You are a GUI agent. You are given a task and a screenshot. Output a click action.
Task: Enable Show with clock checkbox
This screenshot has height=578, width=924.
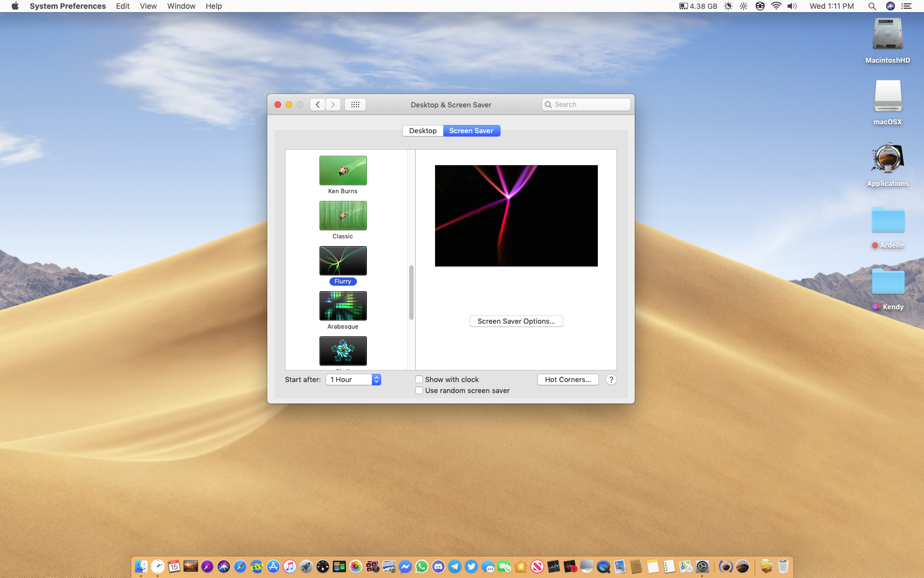(x=419, y=379)
